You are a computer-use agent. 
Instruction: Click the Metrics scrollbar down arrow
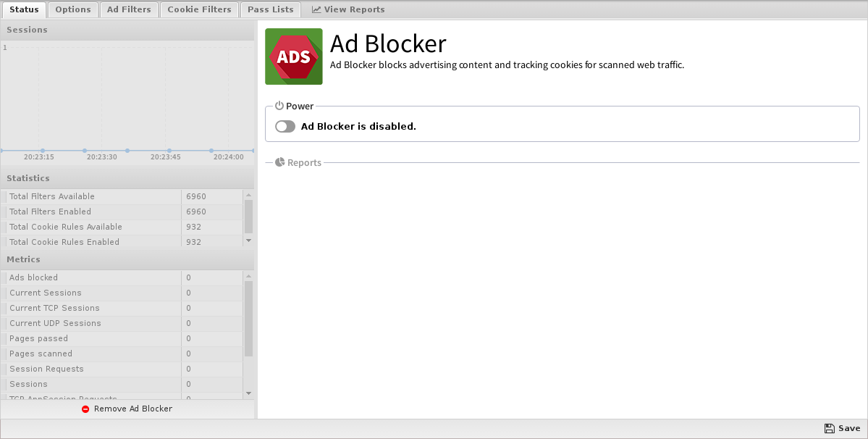pyautogui.click(x=248, y=393)
